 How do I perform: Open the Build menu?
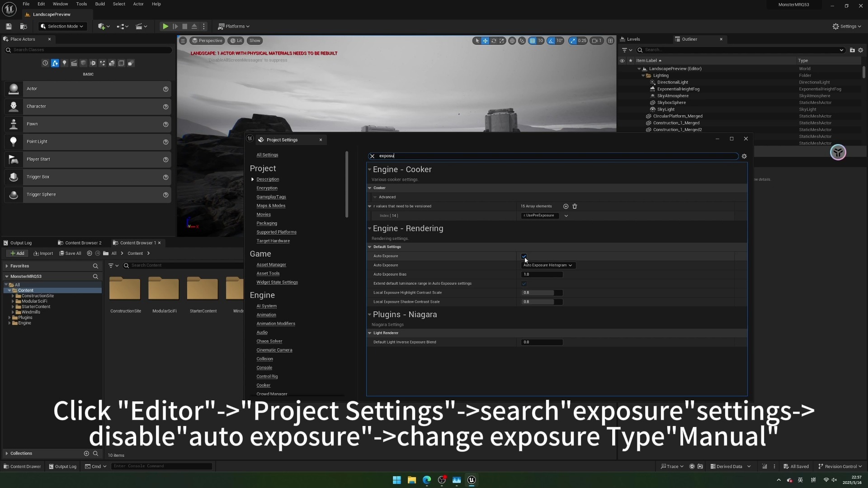pos(100,4)
